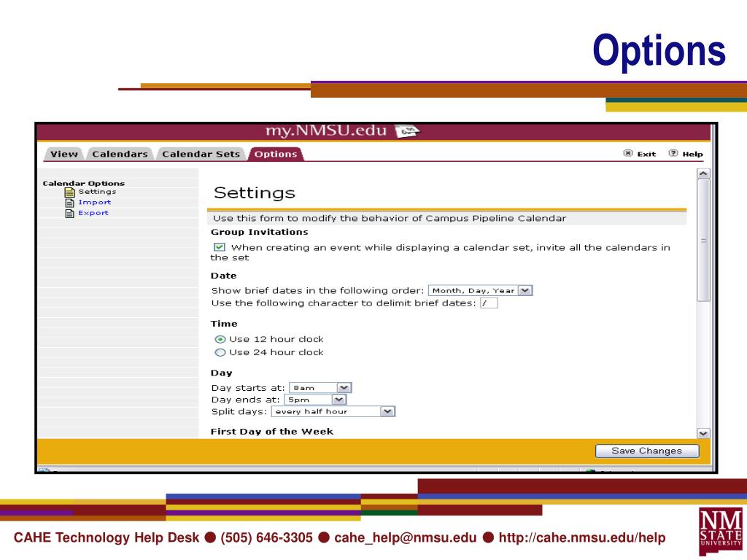The image size is (747, 560).
Task: Click the First Day of the Week heading
Action: click(x=271, y=432)
